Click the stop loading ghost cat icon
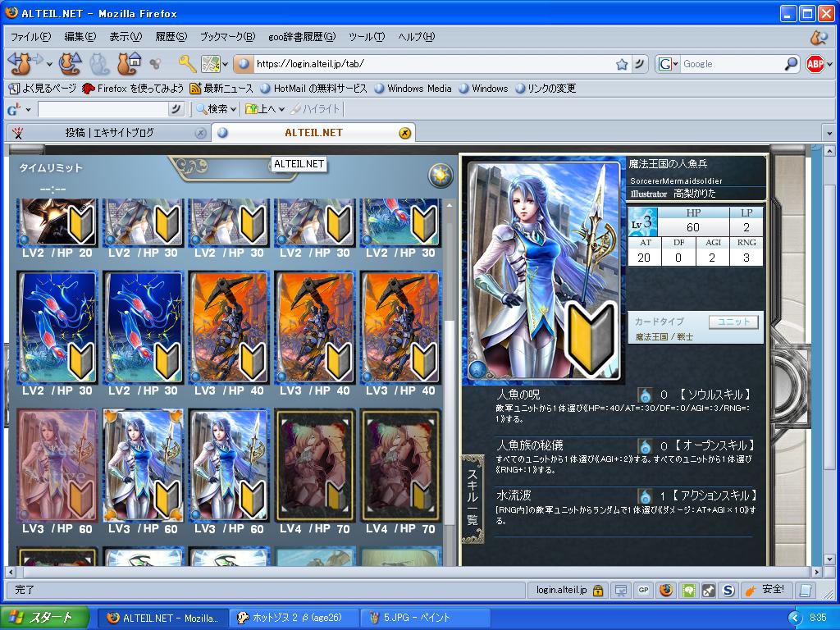Image resolution: width=840 pixels, height=630 pixels. coord(99,64)
